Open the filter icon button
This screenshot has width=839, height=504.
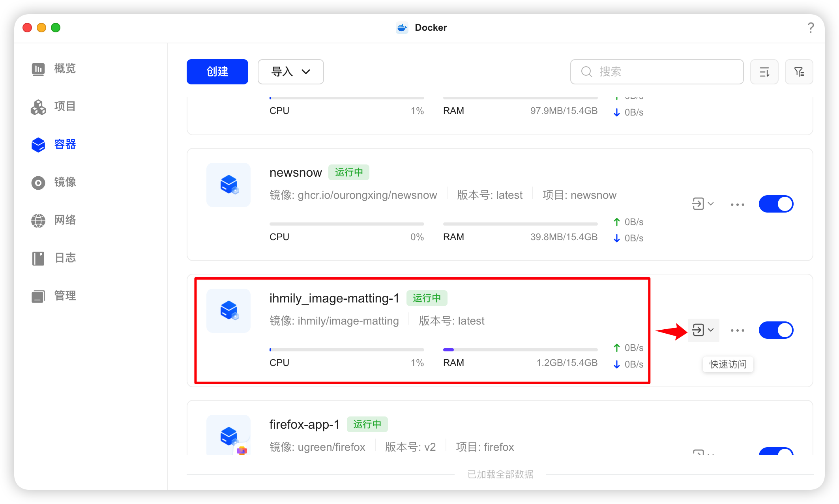click(x=799, y=72)
